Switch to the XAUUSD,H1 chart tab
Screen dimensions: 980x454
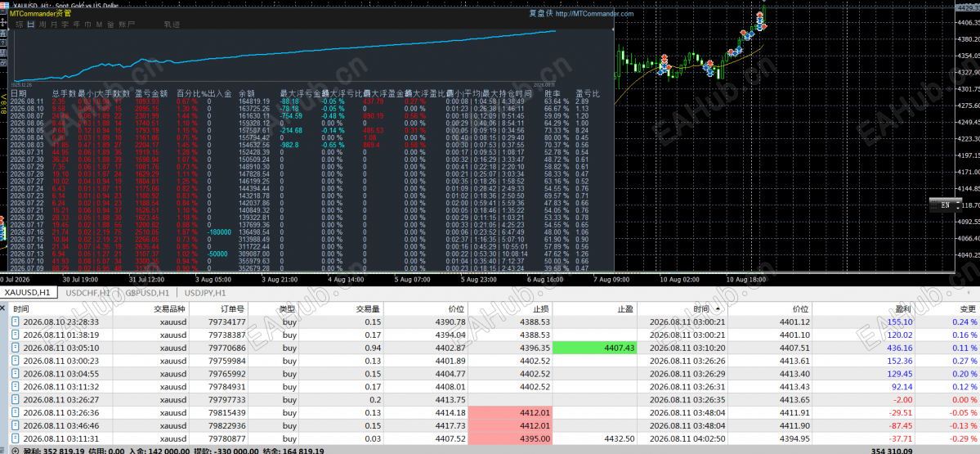coord(28,293)
